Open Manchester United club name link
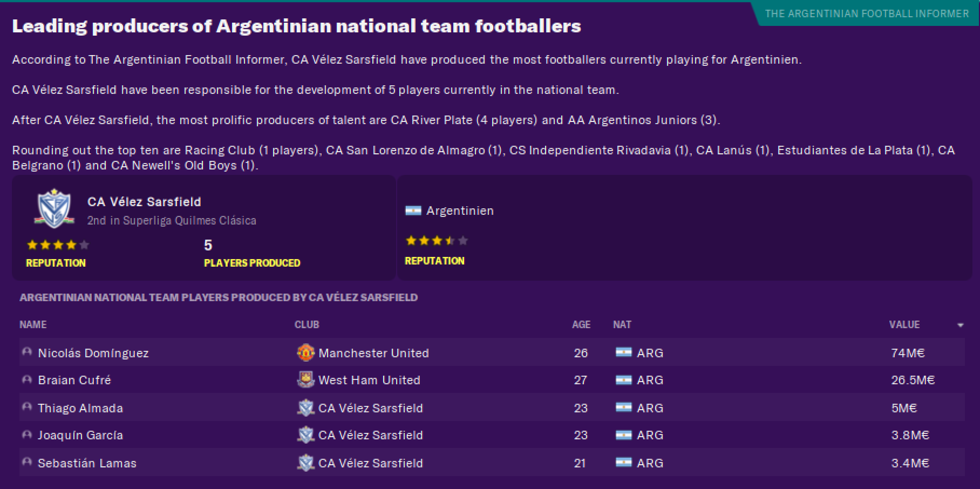 (x=373, y=353)
